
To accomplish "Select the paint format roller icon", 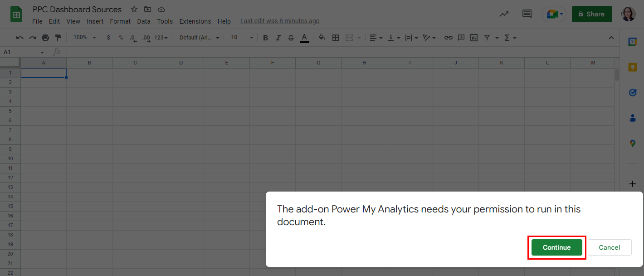I will [x=58, y=38].
